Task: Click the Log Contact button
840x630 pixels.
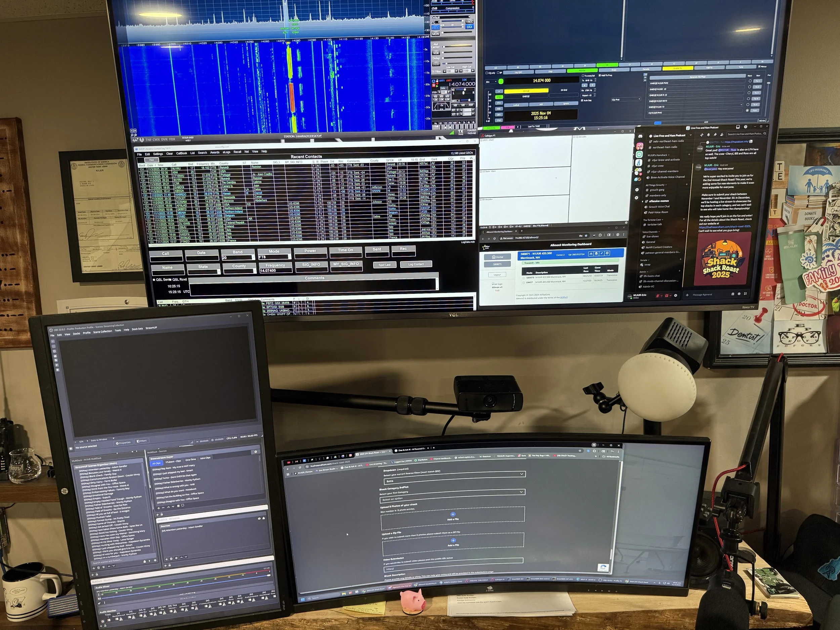Action: [416, 264]
